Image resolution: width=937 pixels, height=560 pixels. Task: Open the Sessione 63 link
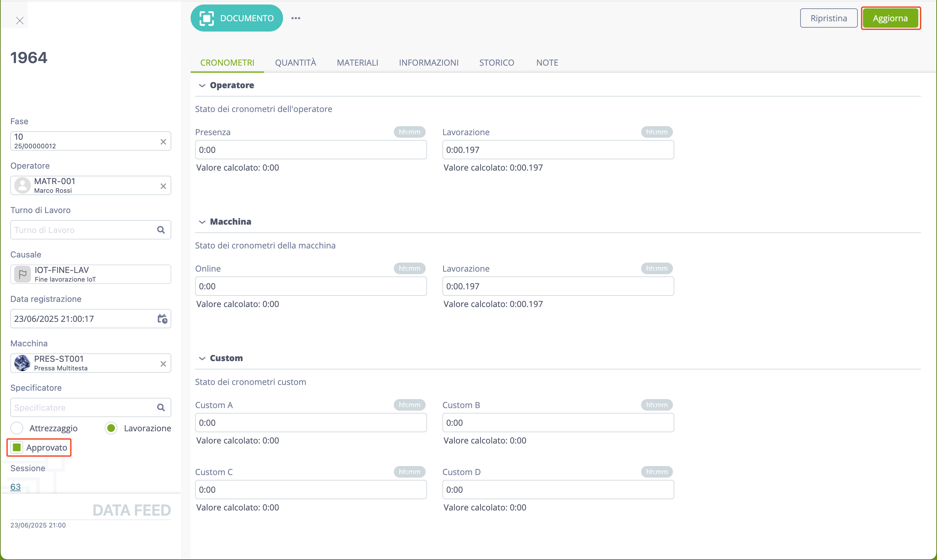pyautogui.click(x=15, y=487)
